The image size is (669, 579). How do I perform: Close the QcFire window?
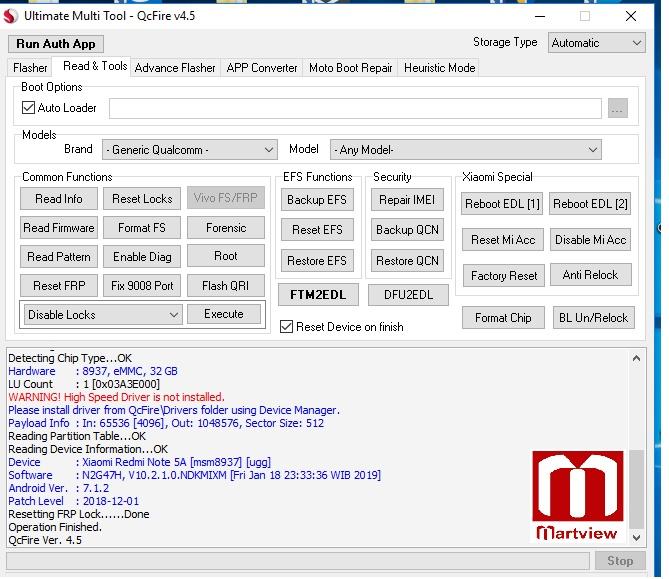click(x=631, y=16)
